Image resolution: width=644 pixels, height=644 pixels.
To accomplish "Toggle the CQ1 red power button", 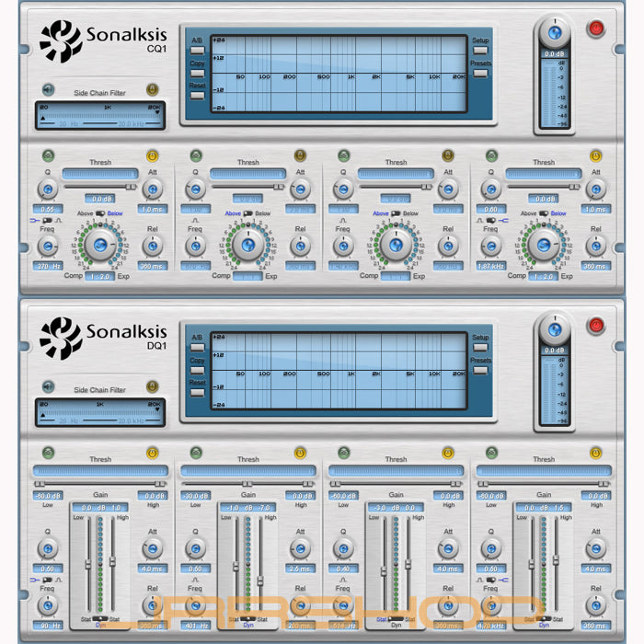I will [x=596, y=29].
